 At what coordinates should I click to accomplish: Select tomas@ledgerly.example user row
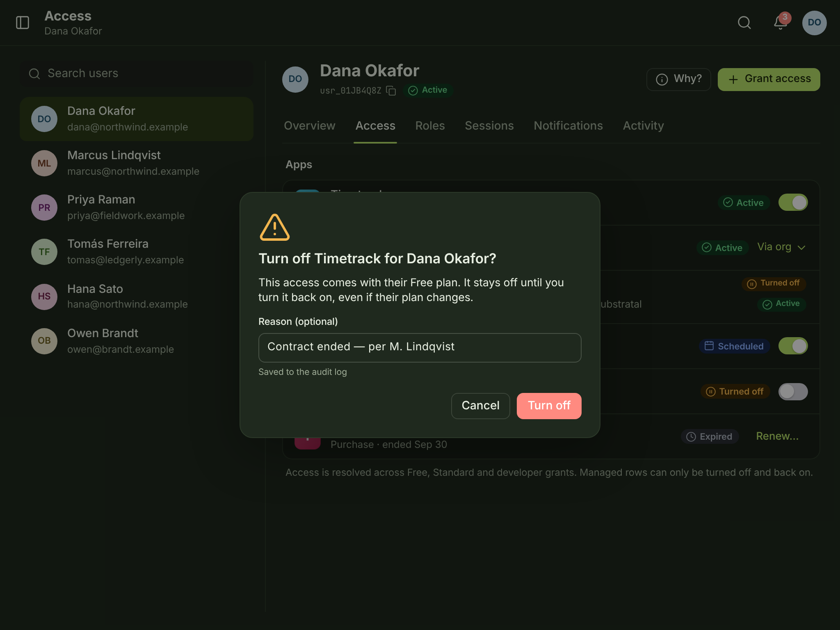(x=137, y=252)
